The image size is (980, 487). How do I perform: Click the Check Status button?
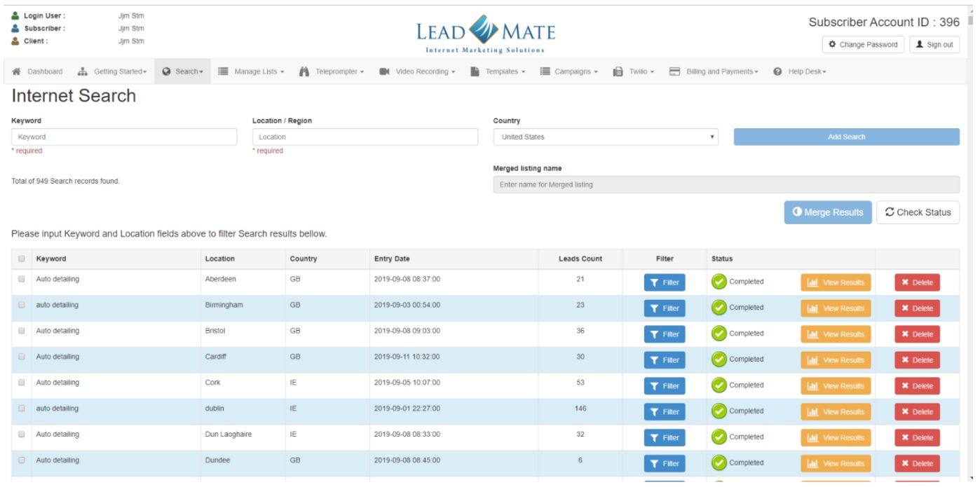tap(918, 212)
